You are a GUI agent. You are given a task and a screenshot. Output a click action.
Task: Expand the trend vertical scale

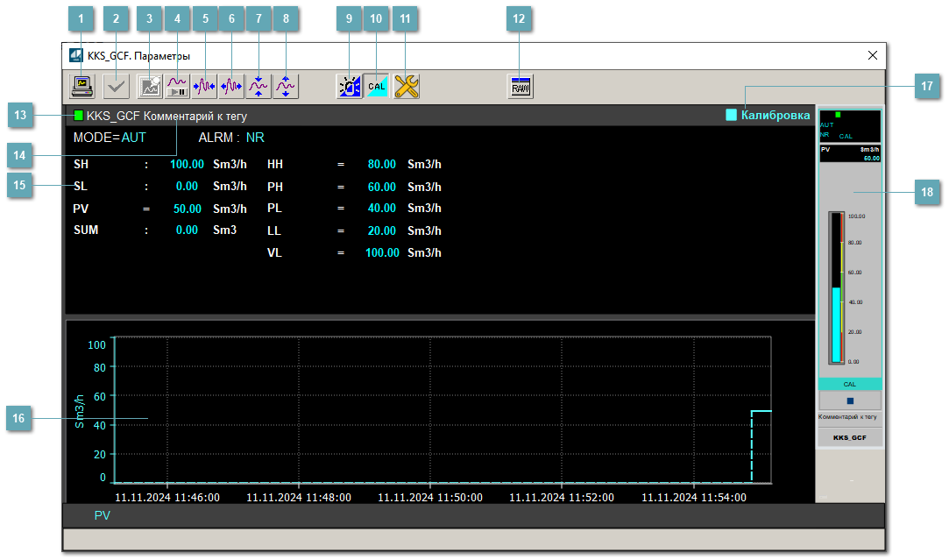point(286,86)
